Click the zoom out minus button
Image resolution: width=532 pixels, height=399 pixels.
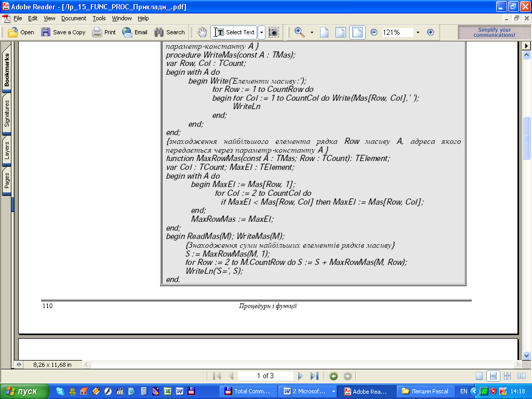coord(374,32)
